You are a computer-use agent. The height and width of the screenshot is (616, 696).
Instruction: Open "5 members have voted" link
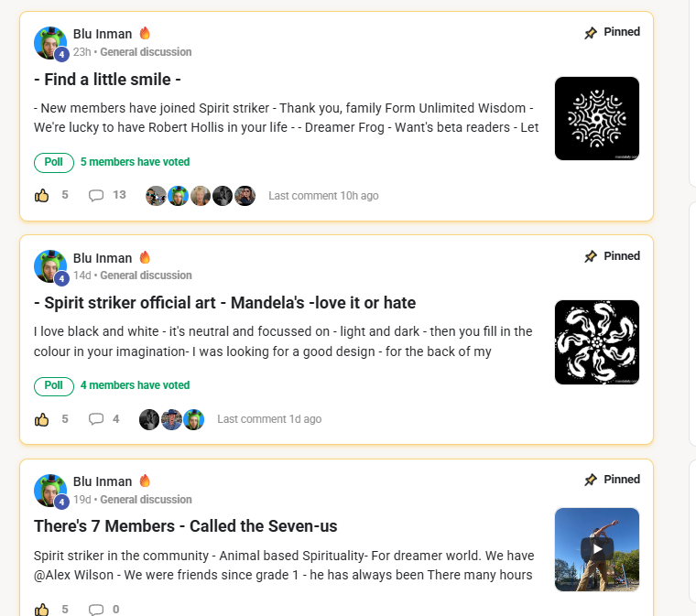coord(135,163)
